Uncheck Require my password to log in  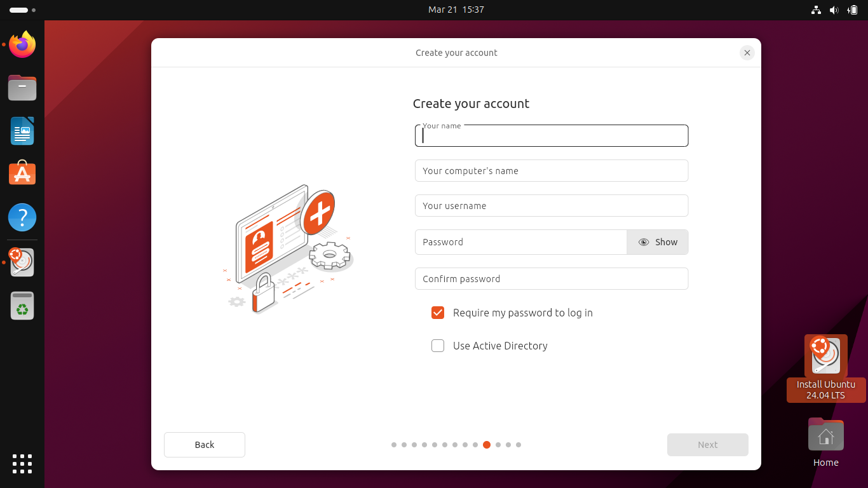(x=438, y=313)
